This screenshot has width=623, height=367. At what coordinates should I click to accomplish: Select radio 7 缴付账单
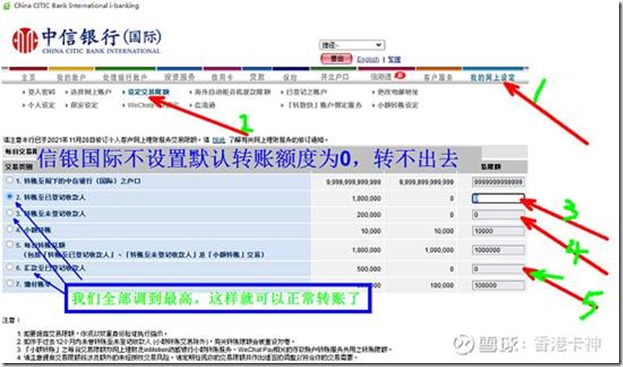(10, 283)
